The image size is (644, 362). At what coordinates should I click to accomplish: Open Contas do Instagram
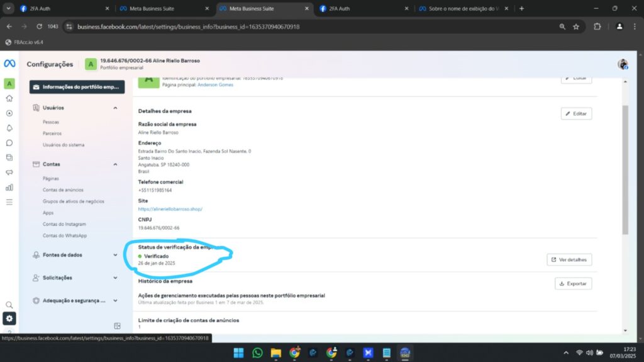pyautogui.click(x=65, y=224)
